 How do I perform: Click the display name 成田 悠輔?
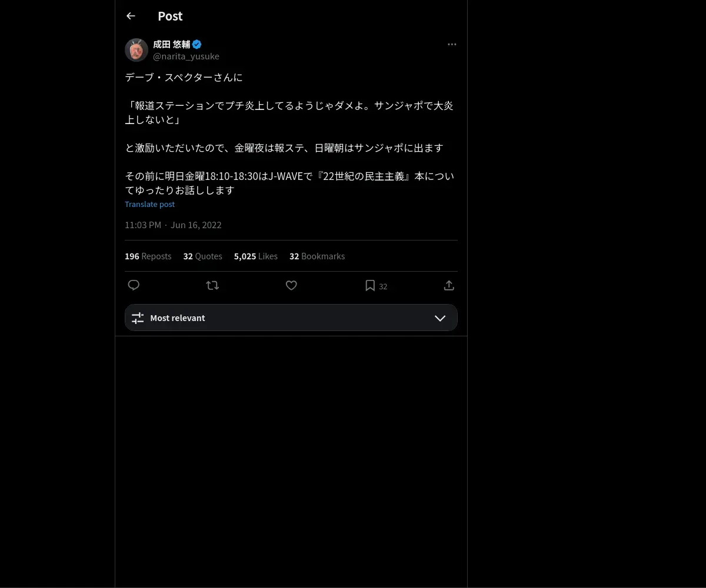(172, 44)
